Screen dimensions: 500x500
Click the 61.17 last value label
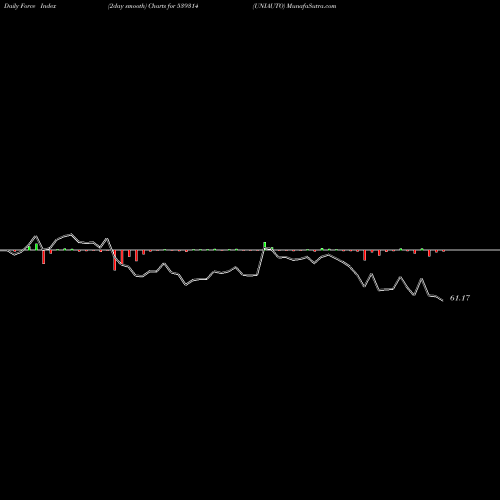click(x=460, y=298)
